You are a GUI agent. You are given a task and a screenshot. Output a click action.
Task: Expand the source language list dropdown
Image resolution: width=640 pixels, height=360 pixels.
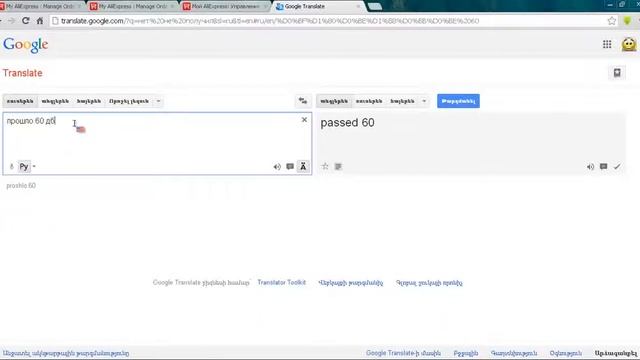pos(158,101)
